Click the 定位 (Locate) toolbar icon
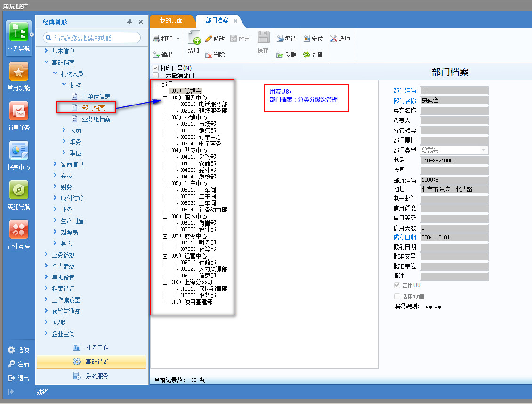The height and width of the screenshot is (404, 532). point(307,39)
